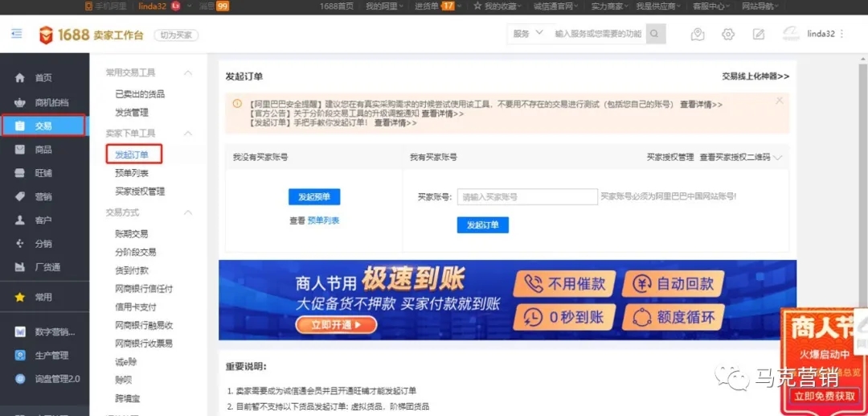Click the search magnifier icon in header
Screen dimensions: 868x416
(657, 34)
